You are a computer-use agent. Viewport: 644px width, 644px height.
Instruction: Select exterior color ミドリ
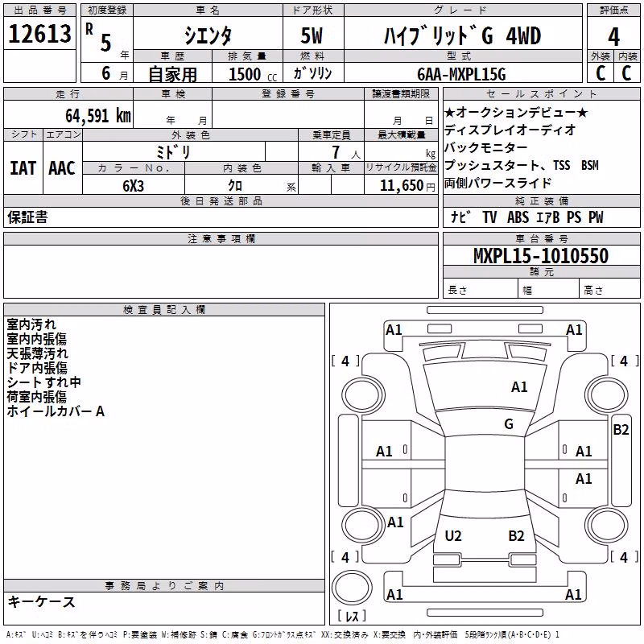pos(173,152)
